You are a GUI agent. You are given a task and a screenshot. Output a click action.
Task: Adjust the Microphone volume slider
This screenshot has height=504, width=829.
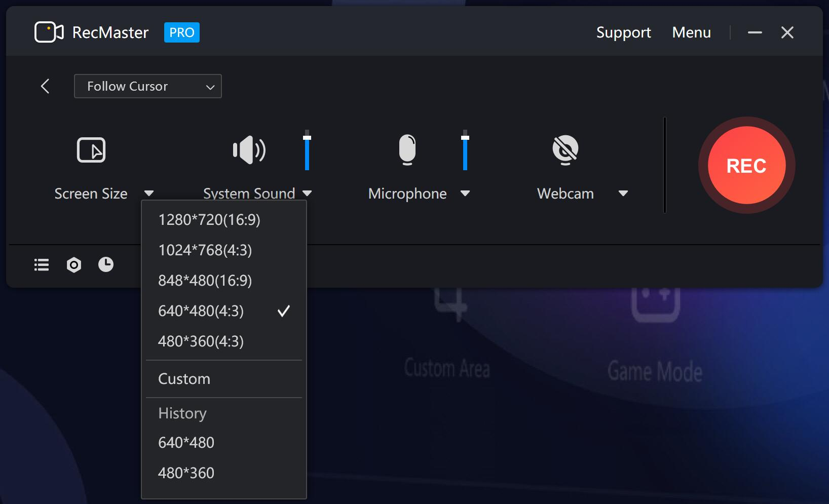click(x=465, y=150)
